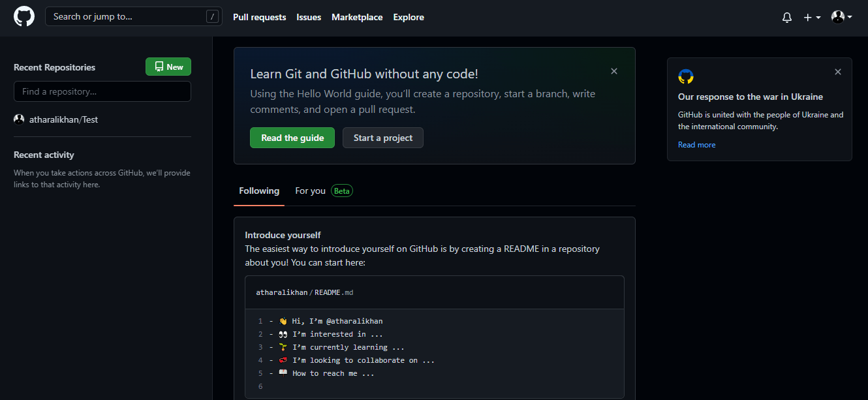Open the Explore page
Image resolution: width=868 pixels, height=400 pixels.
[409, 18]
